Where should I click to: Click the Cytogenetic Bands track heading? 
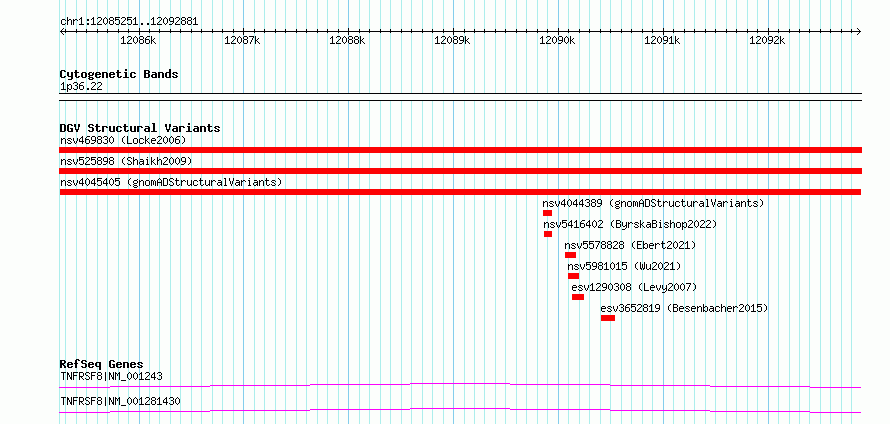pos(119,74)
